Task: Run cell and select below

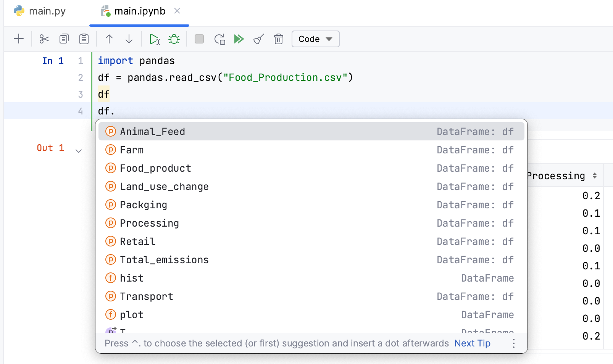Action: pos(155,39)
